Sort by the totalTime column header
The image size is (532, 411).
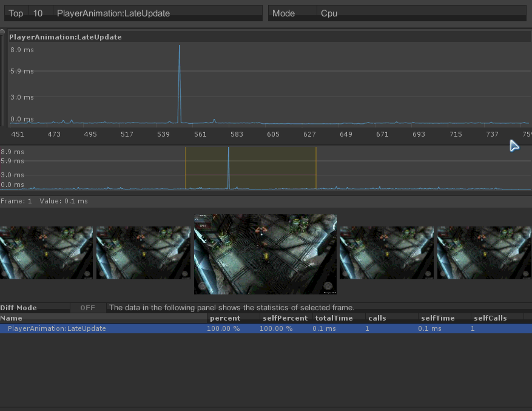pos(334,318)
